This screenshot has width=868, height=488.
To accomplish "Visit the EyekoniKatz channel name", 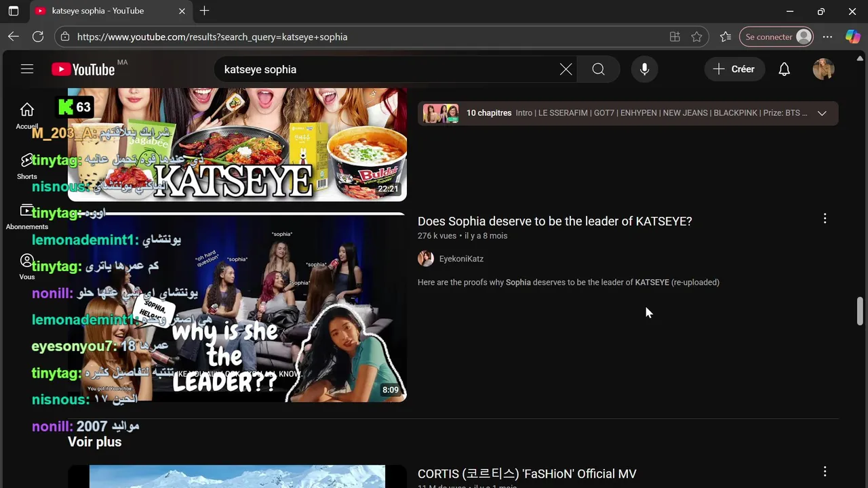I will coord(461,259).
